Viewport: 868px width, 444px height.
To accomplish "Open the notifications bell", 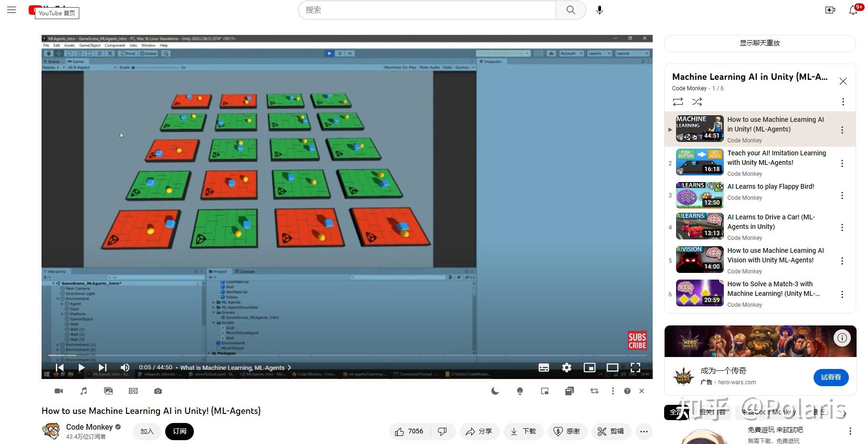I will [853, 10].
